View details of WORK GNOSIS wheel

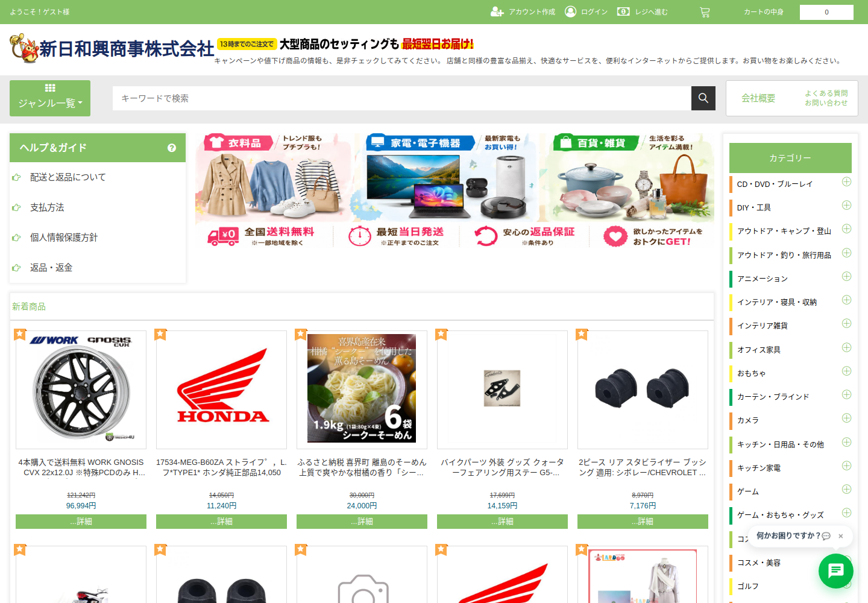81,522
